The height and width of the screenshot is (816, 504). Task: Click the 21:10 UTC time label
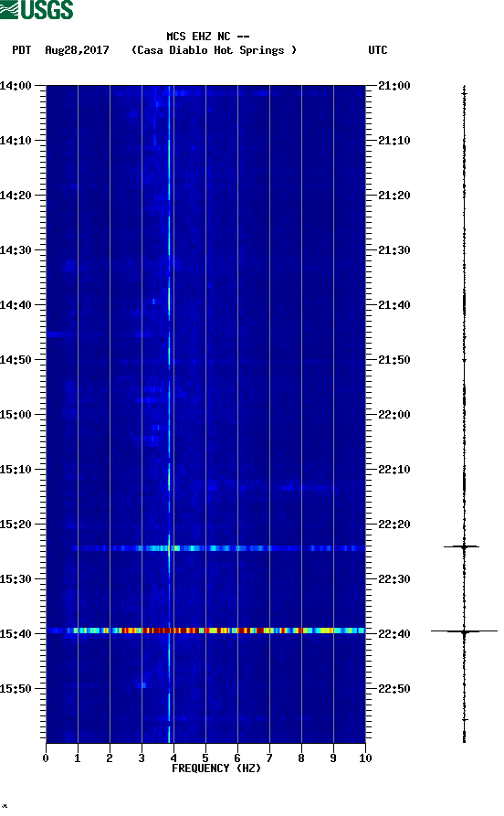(x=394, y=140)
